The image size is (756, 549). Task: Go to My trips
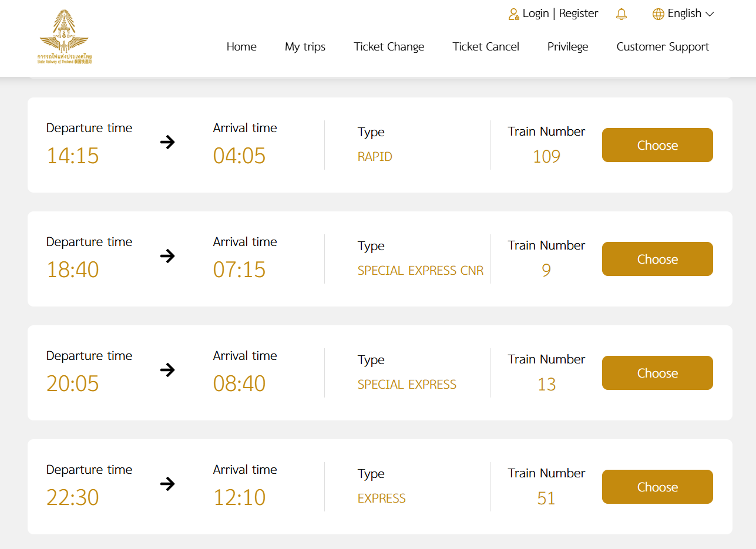[x=304, y=46]
